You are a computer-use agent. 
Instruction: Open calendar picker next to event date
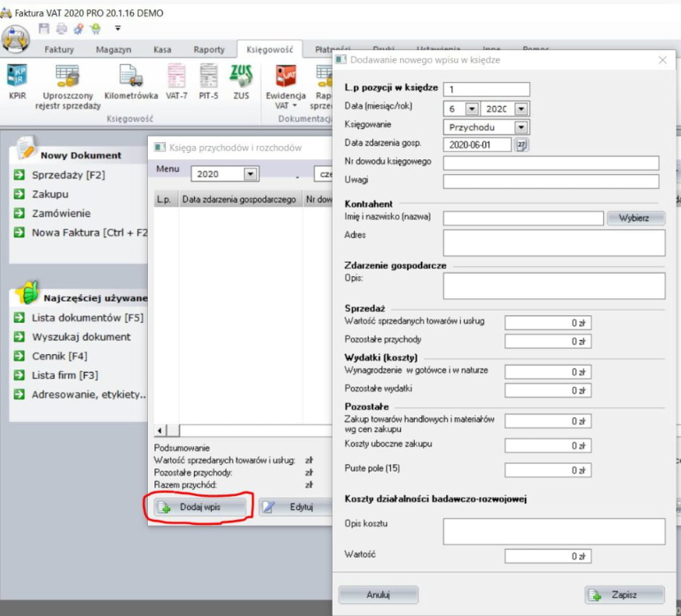point(521,145)
